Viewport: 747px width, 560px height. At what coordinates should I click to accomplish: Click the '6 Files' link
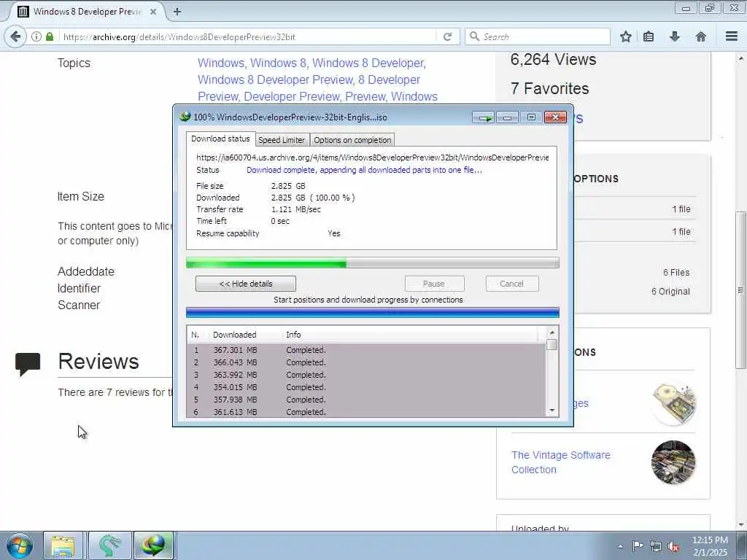[x=676, y=273]
